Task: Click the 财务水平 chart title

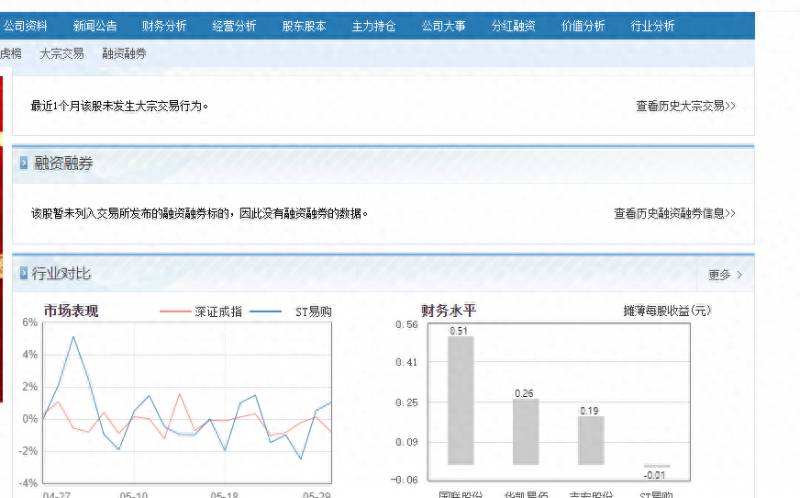Action: click(448, 310)
